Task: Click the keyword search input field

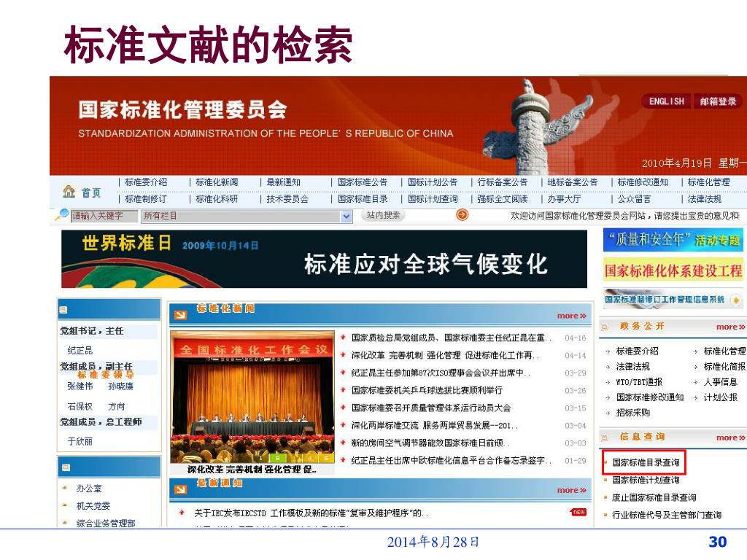Action: pyautogui.click(x=104, y=216)
